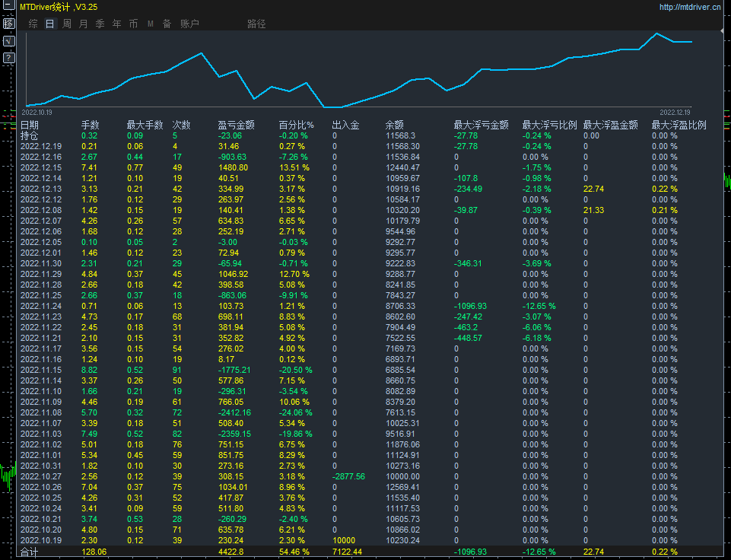The image size is (731, 560).
Task: Switch to the 季 quarterly tab
Action: pyautogui.click(x=100, y=24)
